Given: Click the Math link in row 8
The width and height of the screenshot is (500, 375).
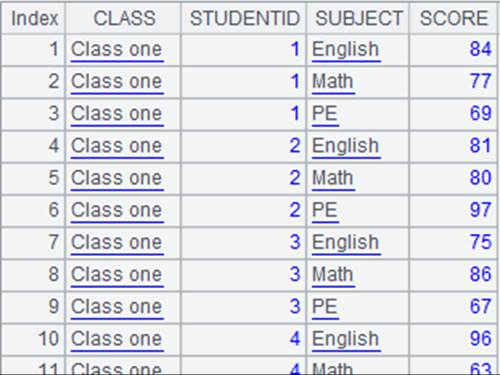Looking at the screenshot, I should pyautogui.click(x=333, y=275).
